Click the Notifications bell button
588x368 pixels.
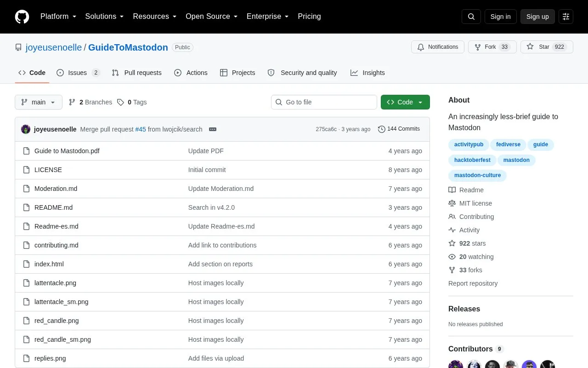pos(438,47)
